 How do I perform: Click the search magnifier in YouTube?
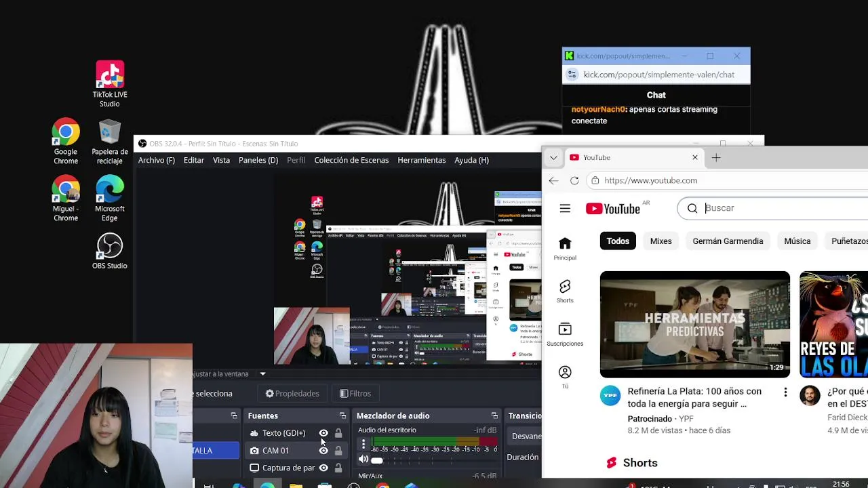692,208
